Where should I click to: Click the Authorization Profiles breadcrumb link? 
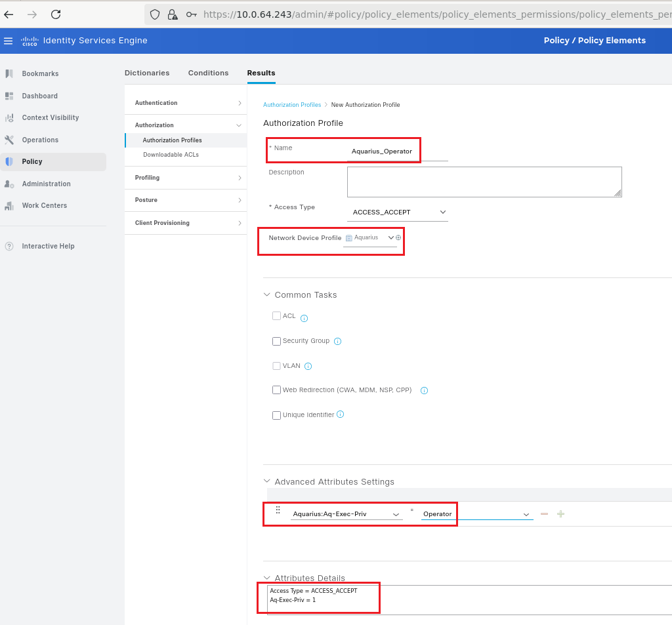point(292,105)
